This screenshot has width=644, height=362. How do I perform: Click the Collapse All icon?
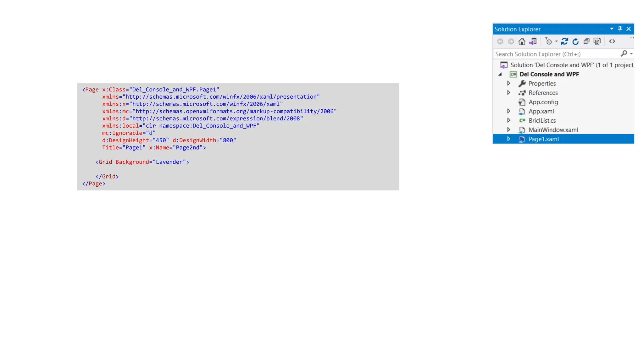coord(586,41)
